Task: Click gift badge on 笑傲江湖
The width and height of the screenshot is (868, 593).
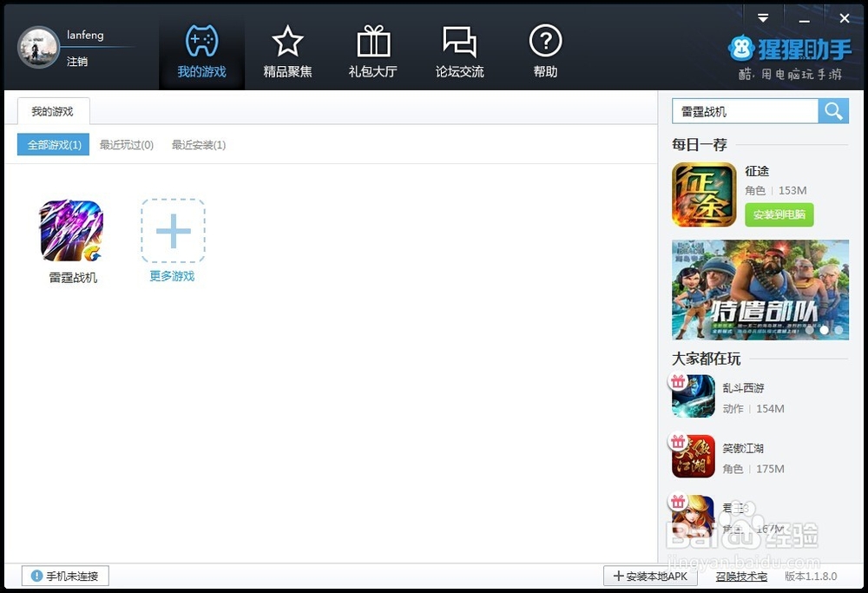Action: point(678,442)
